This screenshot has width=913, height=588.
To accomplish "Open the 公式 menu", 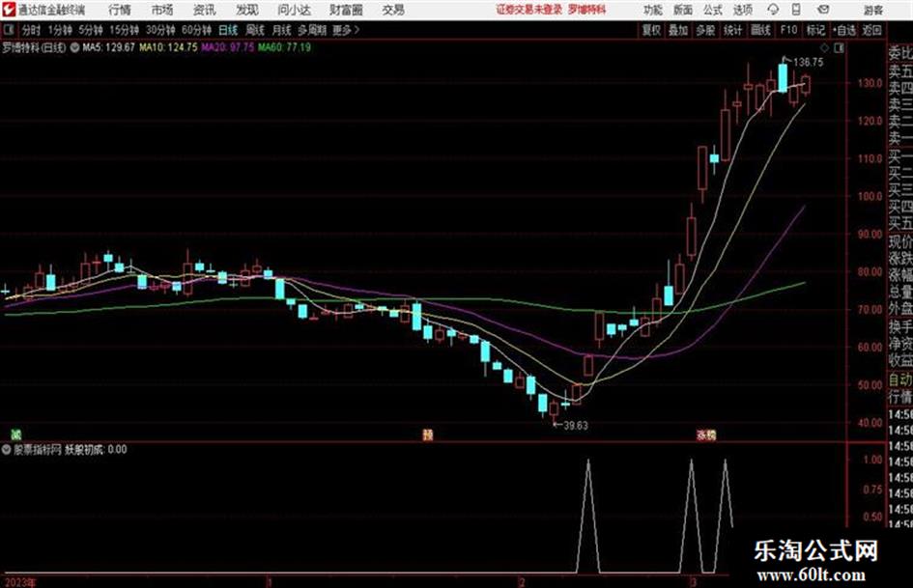I will 713,10.
